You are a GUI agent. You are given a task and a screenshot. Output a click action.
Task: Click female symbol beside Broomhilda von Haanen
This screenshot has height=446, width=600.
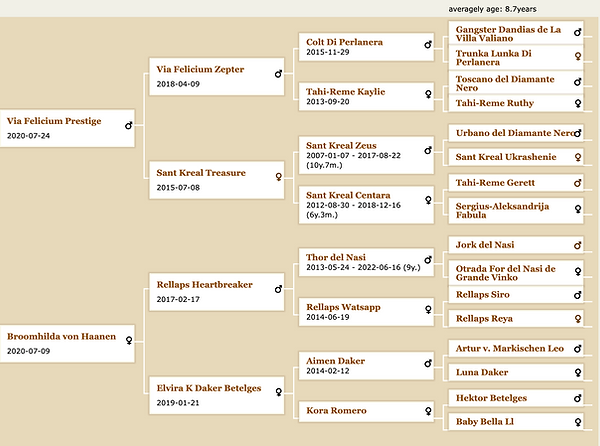(x=128, y=340)
